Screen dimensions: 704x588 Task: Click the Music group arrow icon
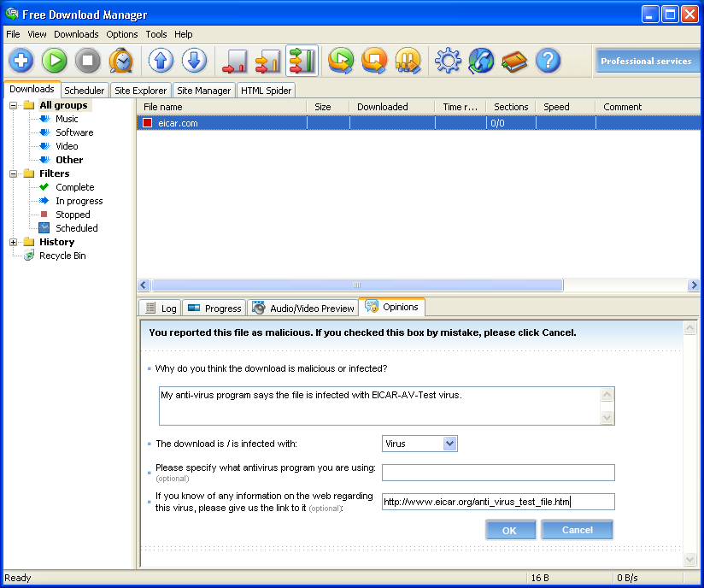44,119
